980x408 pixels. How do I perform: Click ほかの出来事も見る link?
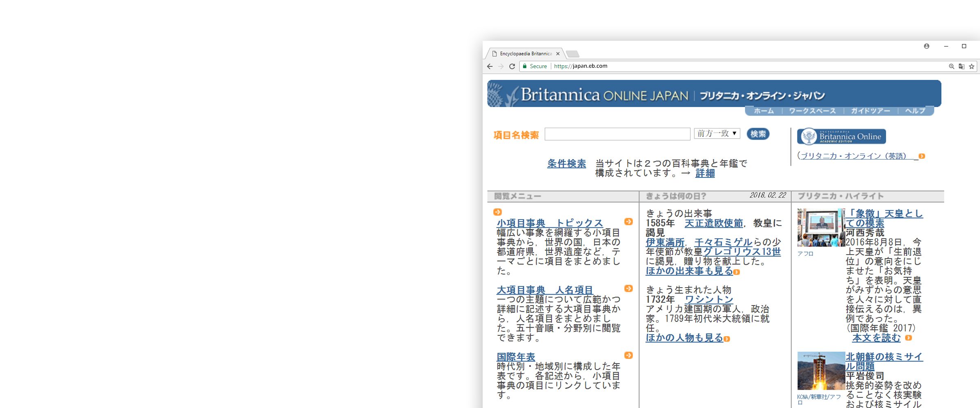click(x=689, y=271)
